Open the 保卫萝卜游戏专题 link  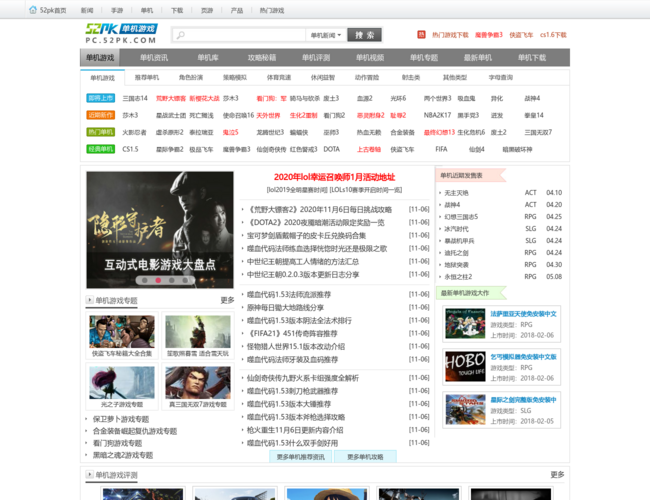pyautogui.click(x=121, y=419)
